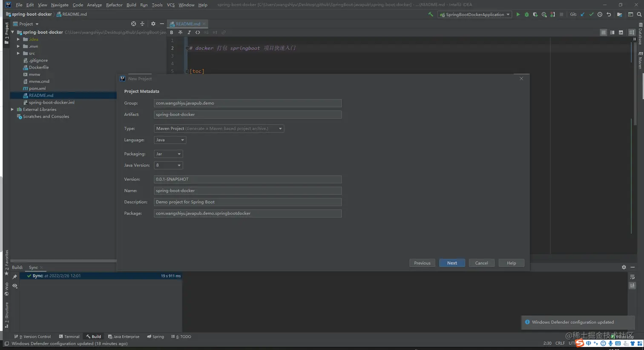Collapse all in Project panel
Screen dimensions: 644x350
[142, 24]
